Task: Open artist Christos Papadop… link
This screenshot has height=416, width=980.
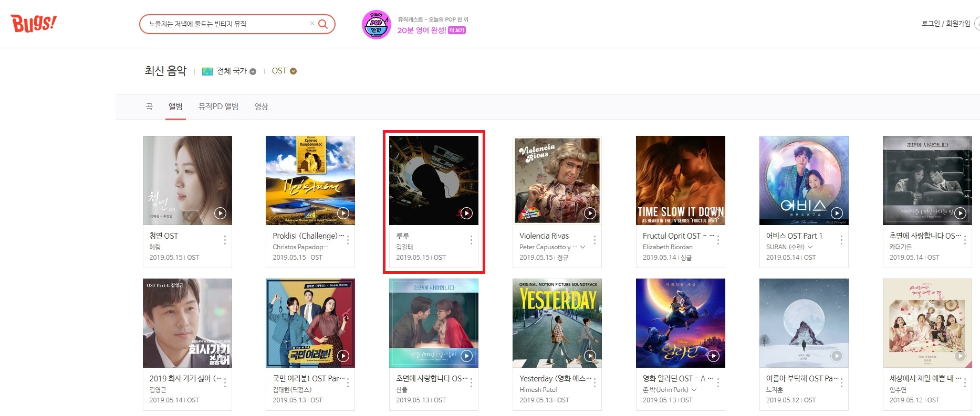Action: (x=300, y=247)
